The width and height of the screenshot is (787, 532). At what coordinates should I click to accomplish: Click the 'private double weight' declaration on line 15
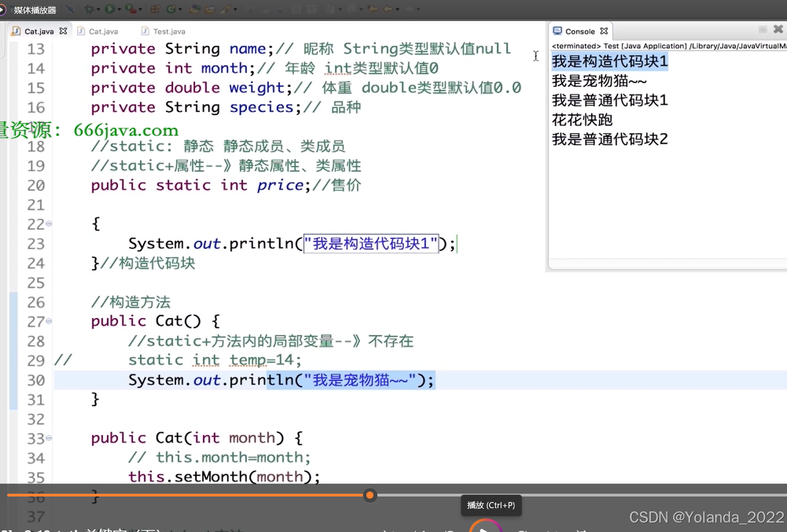(191, 88)
